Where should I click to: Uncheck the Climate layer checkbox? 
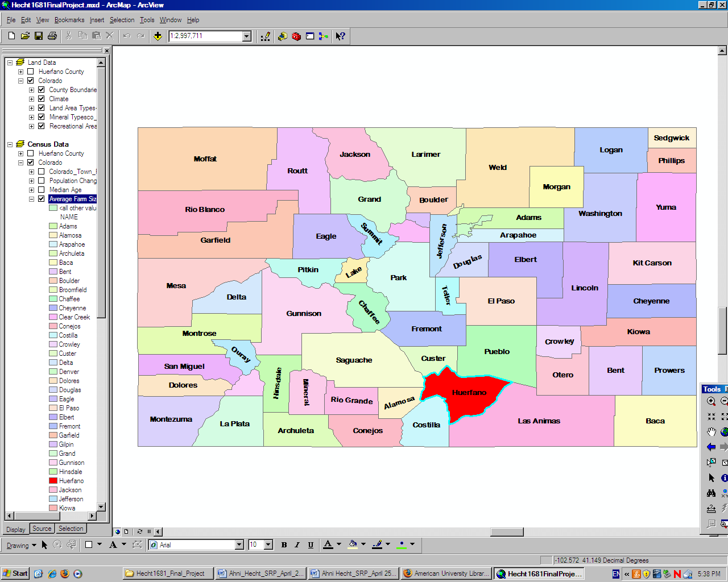(41, 99)
